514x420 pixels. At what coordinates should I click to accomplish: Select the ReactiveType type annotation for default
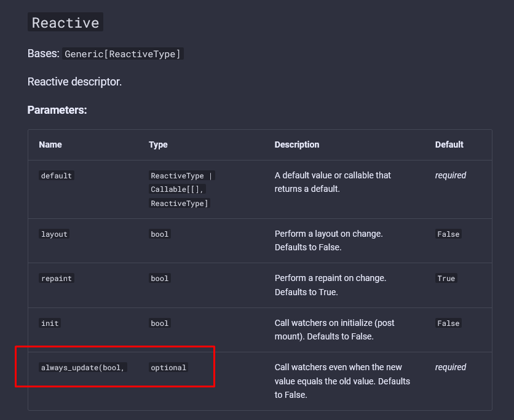pyautogui.click(x=177, y=175)
